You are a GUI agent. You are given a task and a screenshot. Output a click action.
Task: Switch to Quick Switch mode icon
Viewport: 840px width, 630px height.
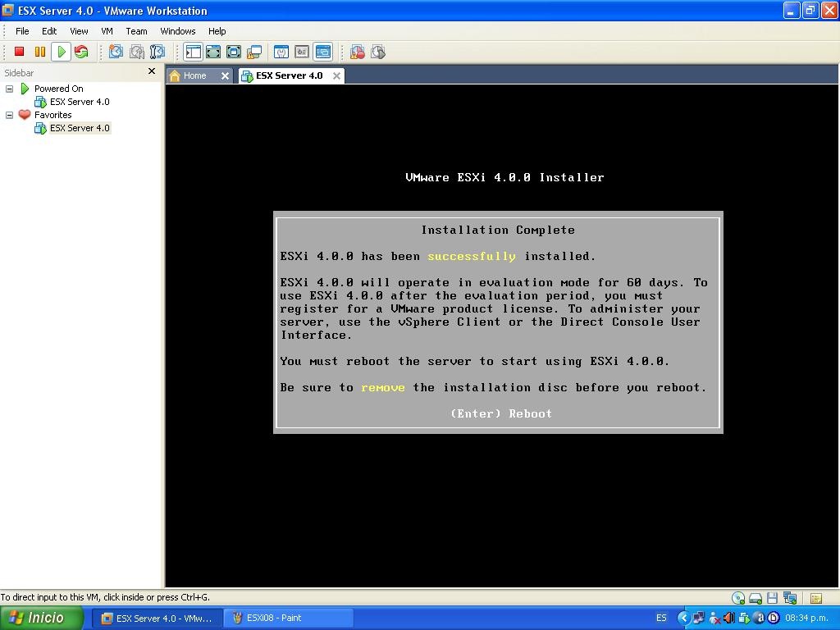[213, 52]
